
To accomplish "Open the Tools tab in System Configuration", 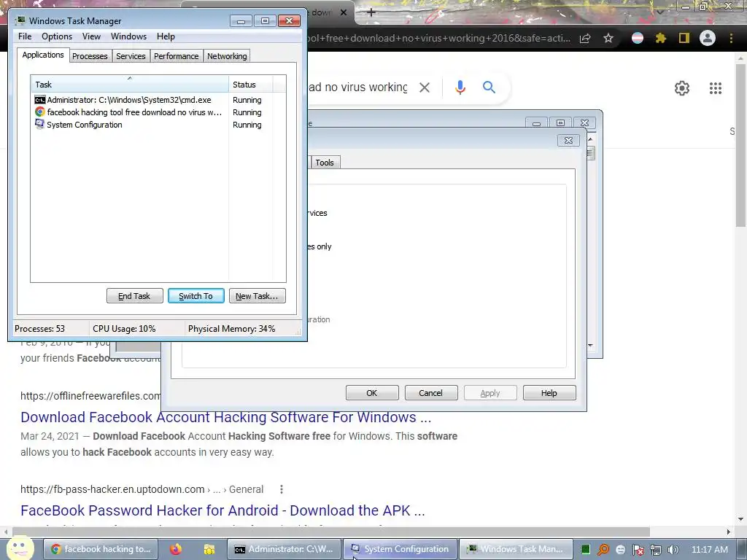I will [x=325, y=163].
